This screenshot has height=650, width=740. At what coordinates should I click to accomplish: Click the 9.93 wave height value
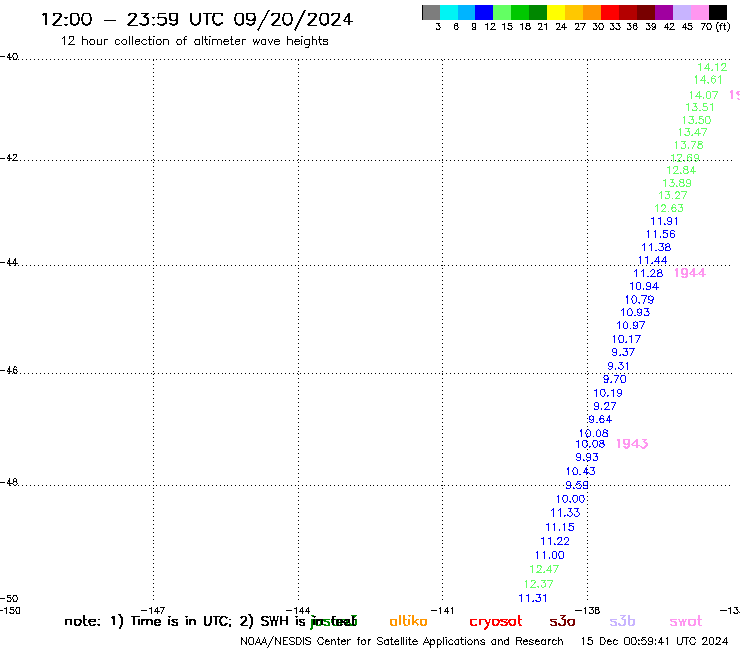587,457
